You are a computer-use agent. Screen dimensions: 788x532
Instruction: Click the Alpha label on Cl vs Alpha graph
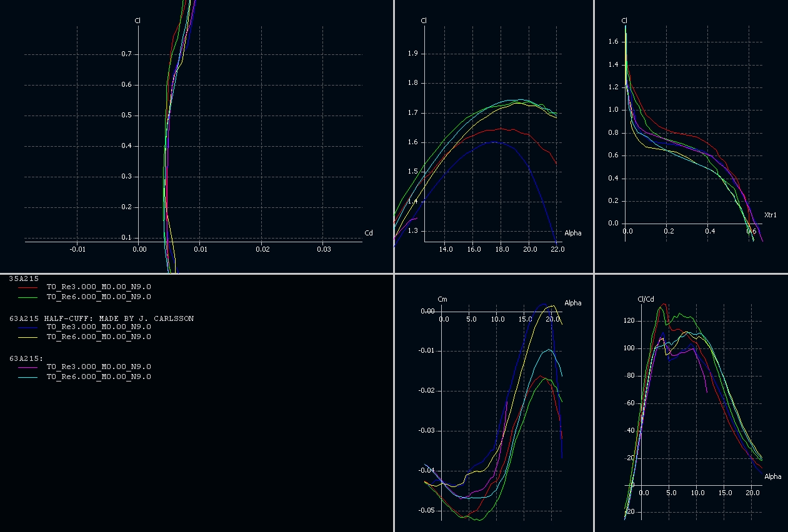(572, 234)
